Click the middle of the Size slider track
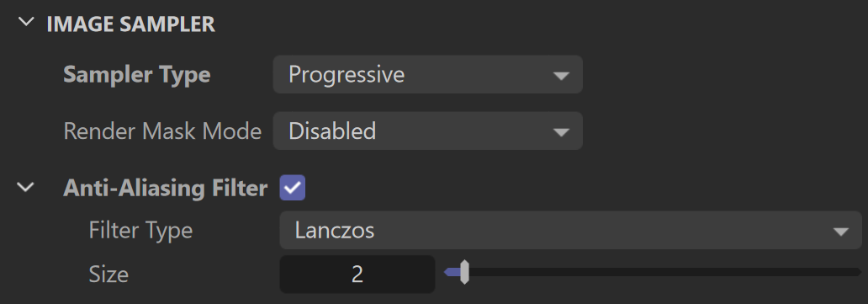 click(x=654, y=272)
